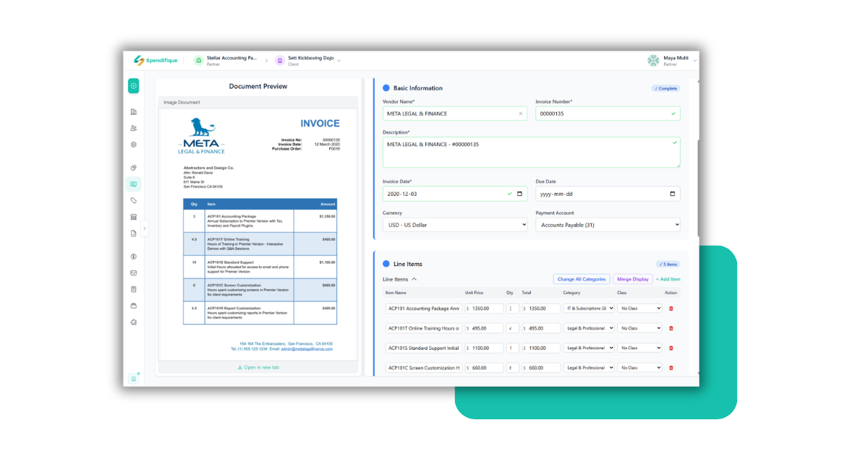Expand the sidebar with the chevron handle
868x454 pixels.
[x=145, y=228]
